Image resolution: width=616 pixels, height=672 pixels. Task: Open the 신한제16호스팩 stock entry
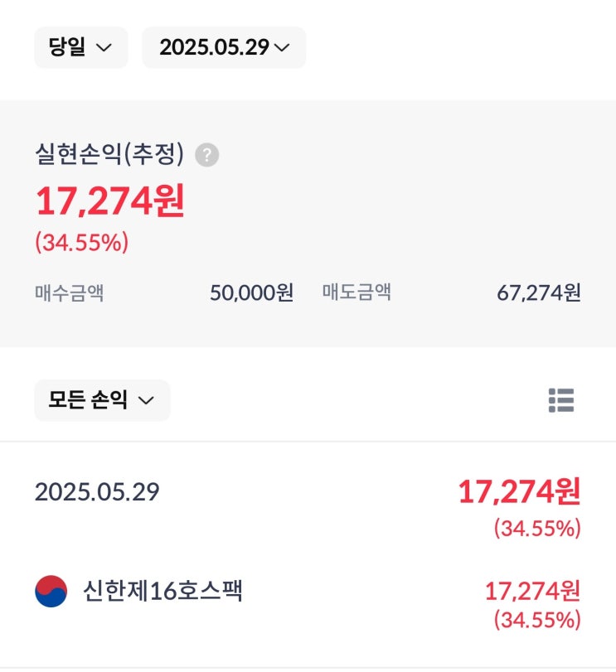click(162, 592)
